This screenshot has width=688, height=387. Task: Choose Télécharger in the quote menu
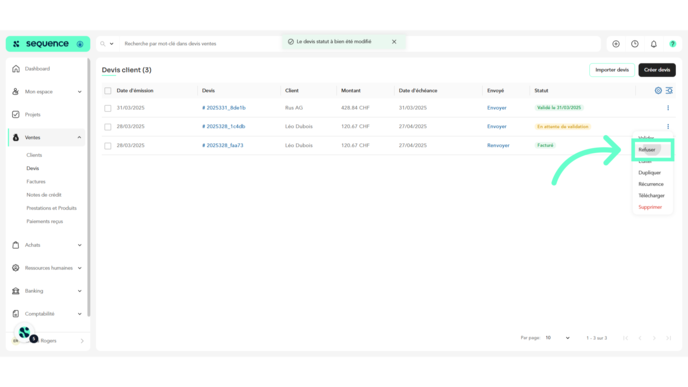[x=651, y=196]
